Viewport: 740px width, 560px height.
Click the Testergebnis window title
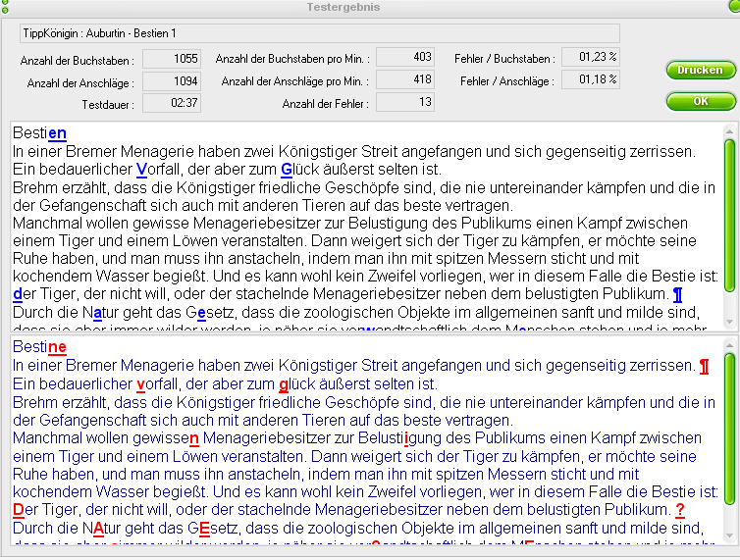344,7
